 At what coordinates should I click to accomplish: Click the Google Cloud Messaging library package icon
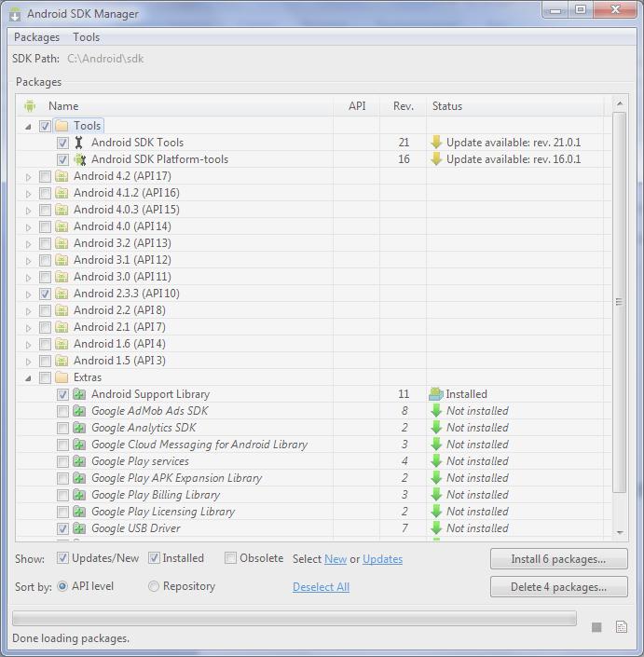tap(79, 445)
